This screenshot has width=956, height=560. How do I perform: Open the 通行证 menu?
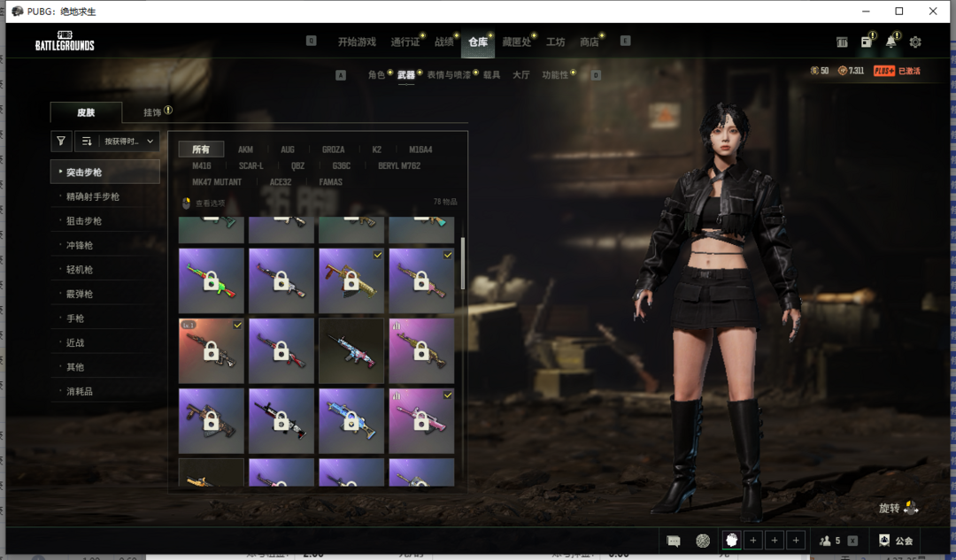point(405,42)
